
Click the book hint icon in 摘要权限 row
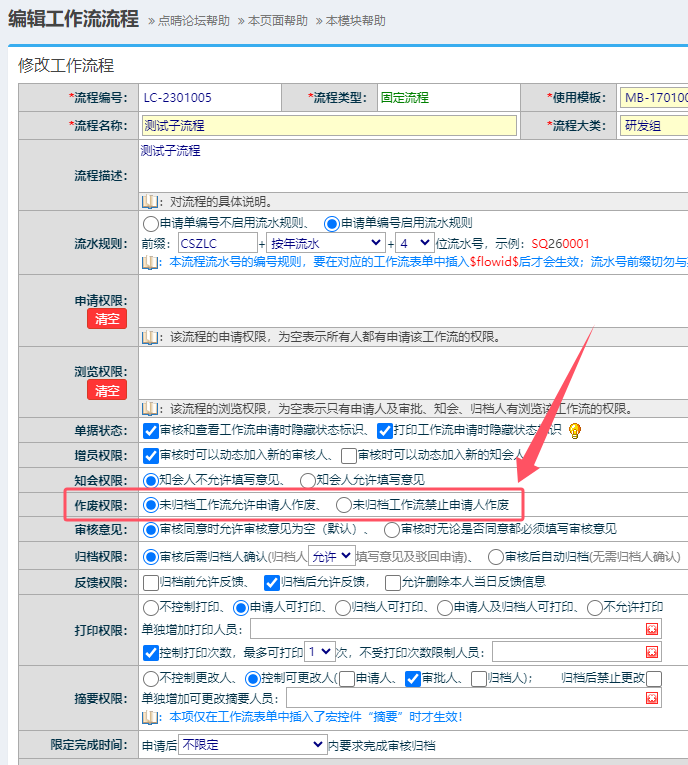[150, 717]
